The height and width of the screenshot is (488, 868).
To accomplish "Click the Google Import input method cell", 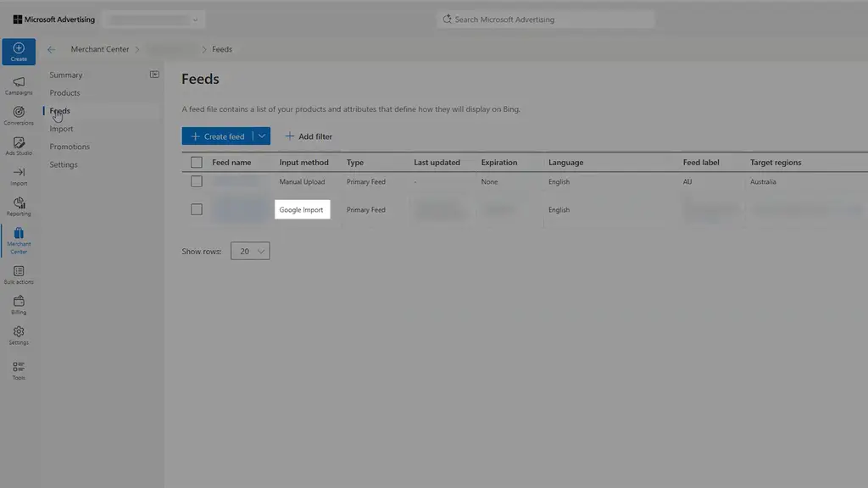I will tap(301, 210).
